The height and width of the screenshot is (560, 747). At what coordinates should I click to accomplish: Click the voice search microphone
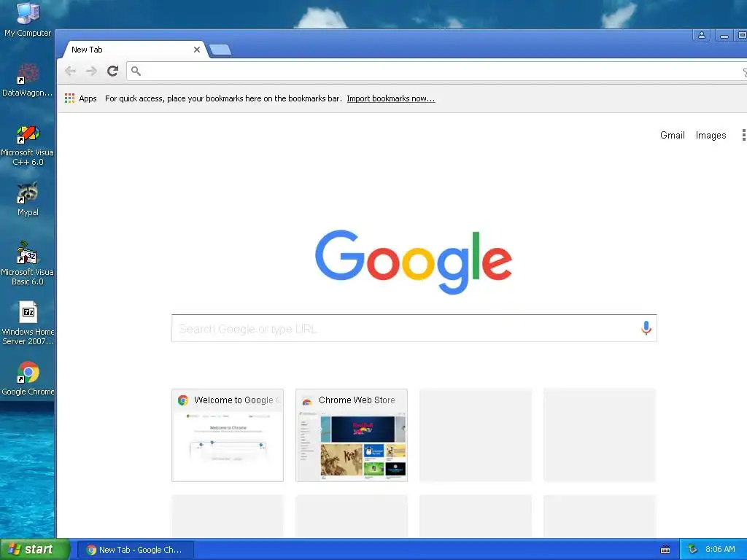pyautogui.click(x=646, y=328)
